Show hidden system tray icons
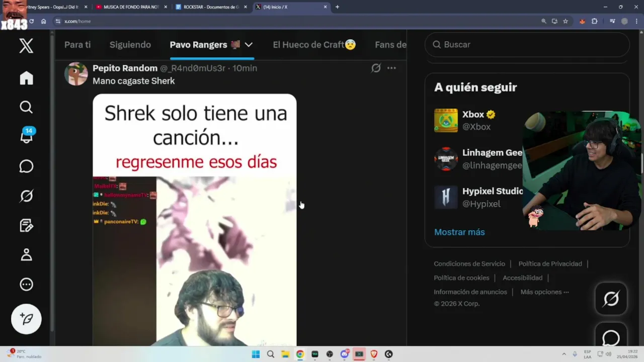644x362 pixels. 563,354
